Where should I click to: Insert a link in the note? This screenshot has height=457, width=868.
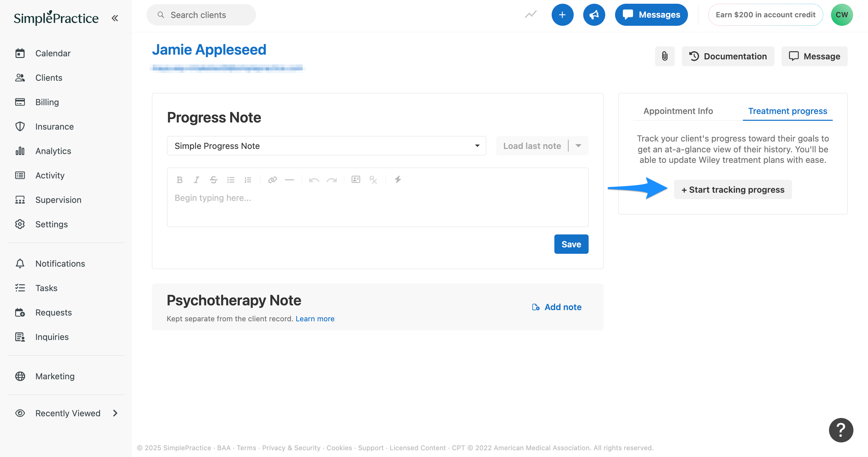[273, 180]
